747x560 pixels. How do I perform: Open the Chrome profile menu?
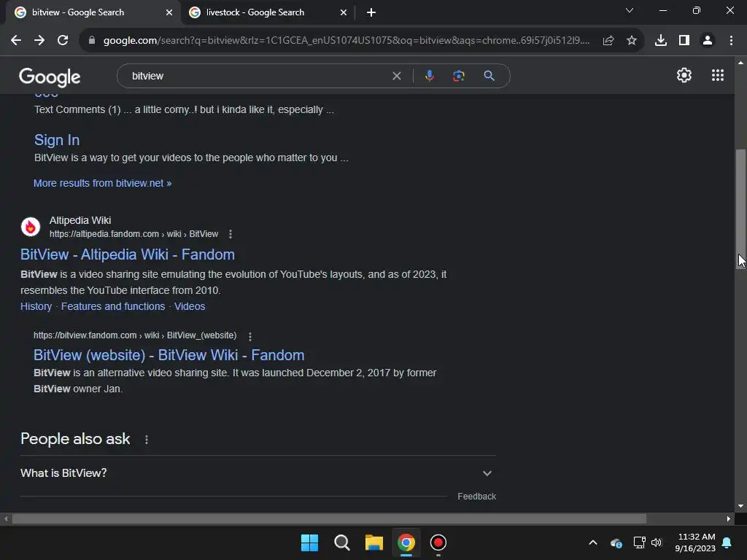(708, 41)
